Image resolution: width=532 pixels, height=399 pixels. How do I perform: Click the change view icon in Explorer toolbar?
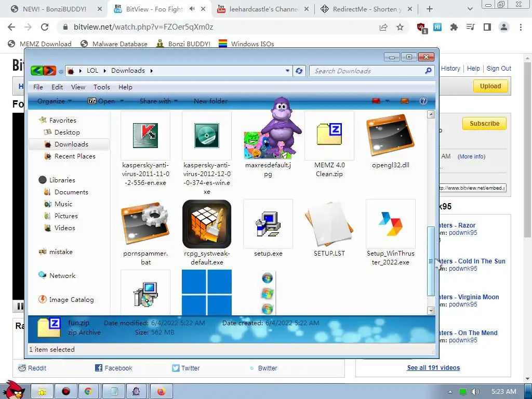(376, 101)
